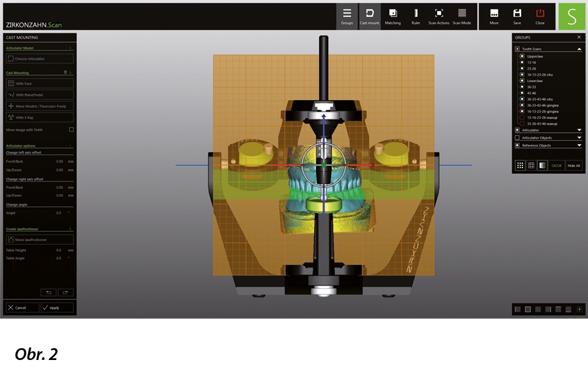Save the project with Save icon
The height and width of the screenshot is (375, 588).
coord(517,16)
